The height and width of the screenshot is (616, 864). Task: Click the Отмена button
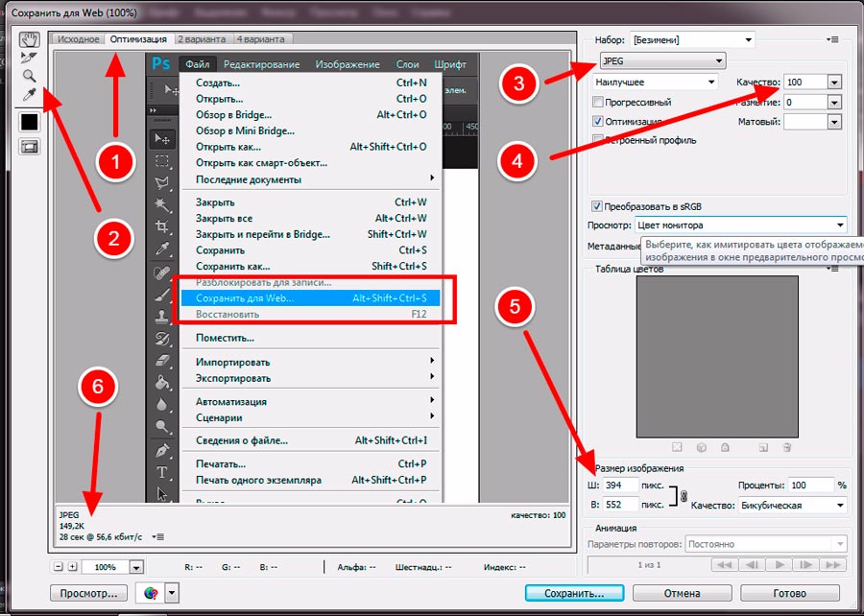point(683,593)
